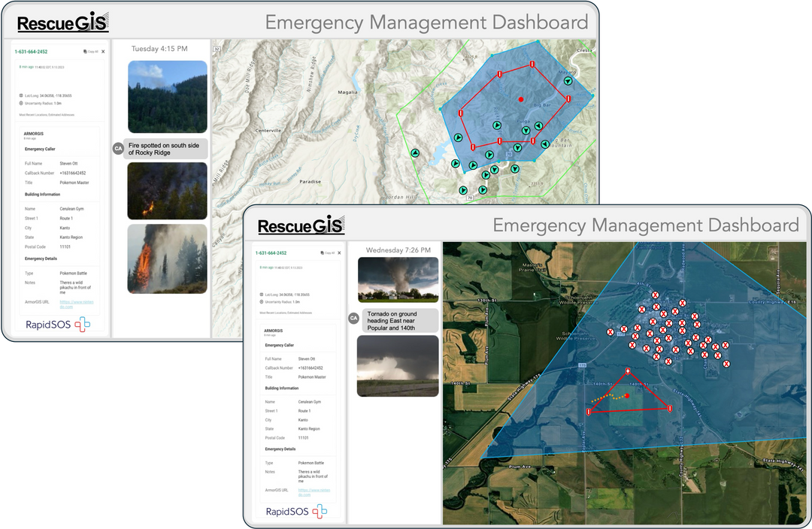812x529 pixels.
Task: Close the wildfire caller details panel
Action: (103, 52)
